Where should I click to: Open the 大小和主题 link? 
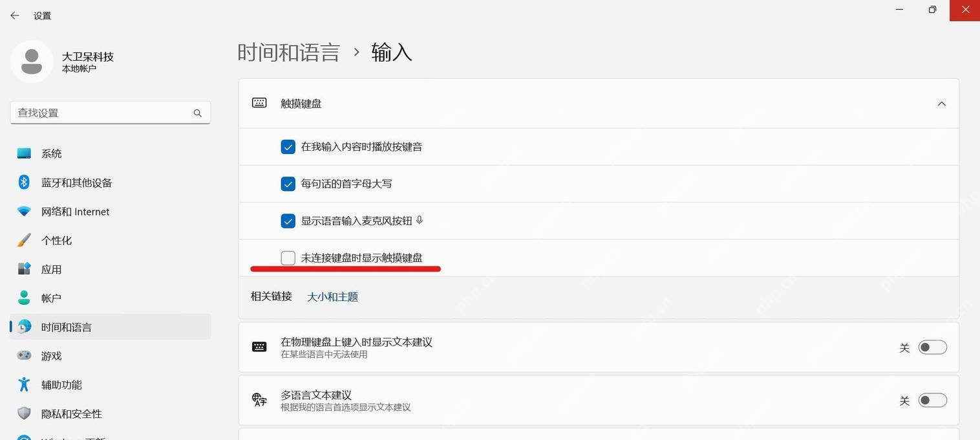point(332,296)
